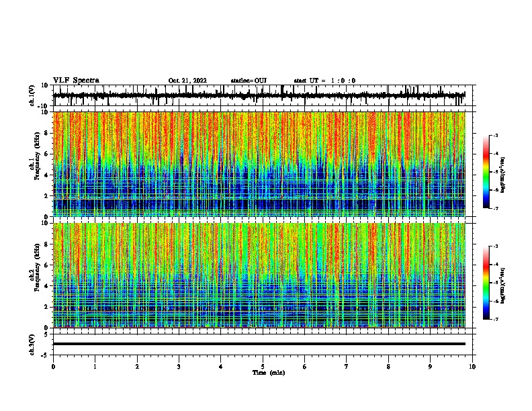Click the ch.3 flat black trace
Image resolution: width=532 pixels, height=411 pixels.
[259, 344]
